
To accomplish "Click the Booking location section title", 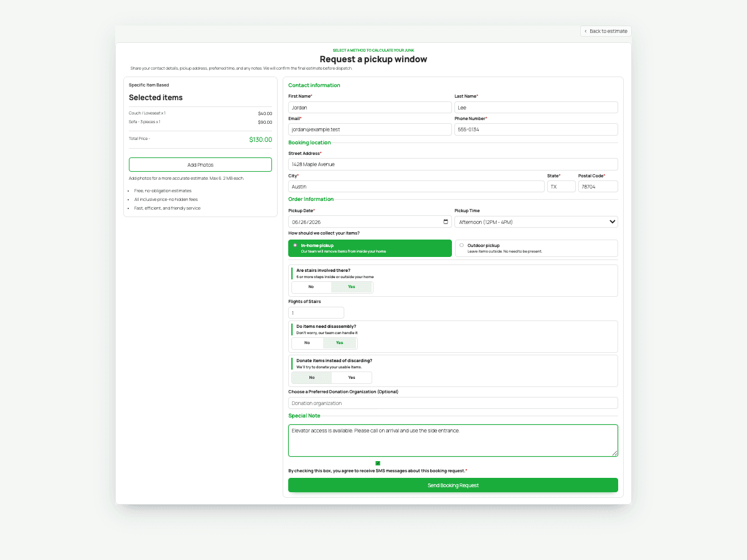I will tap(309, 142).
